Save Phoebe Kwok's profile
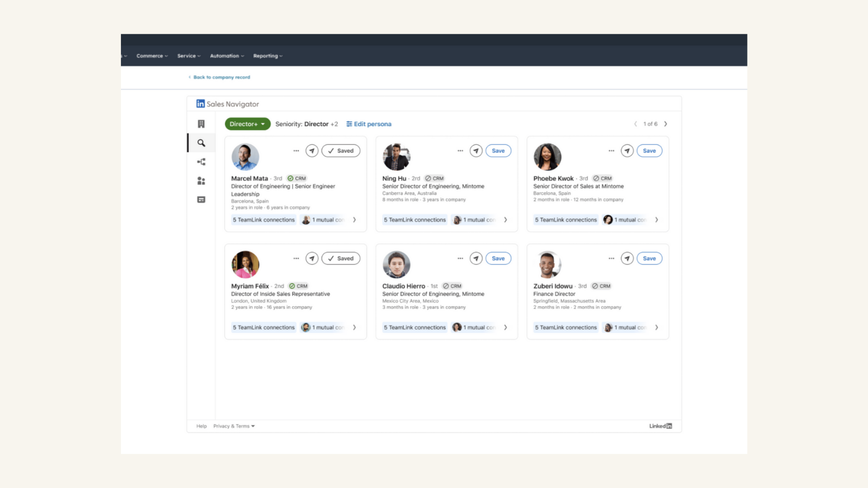This screenshot has width=868, height=488. point(649,151)
